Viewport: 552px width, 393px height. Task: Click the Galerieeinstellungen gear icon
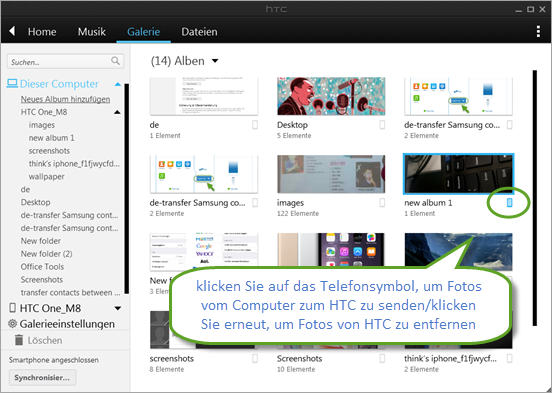point(12,323)
